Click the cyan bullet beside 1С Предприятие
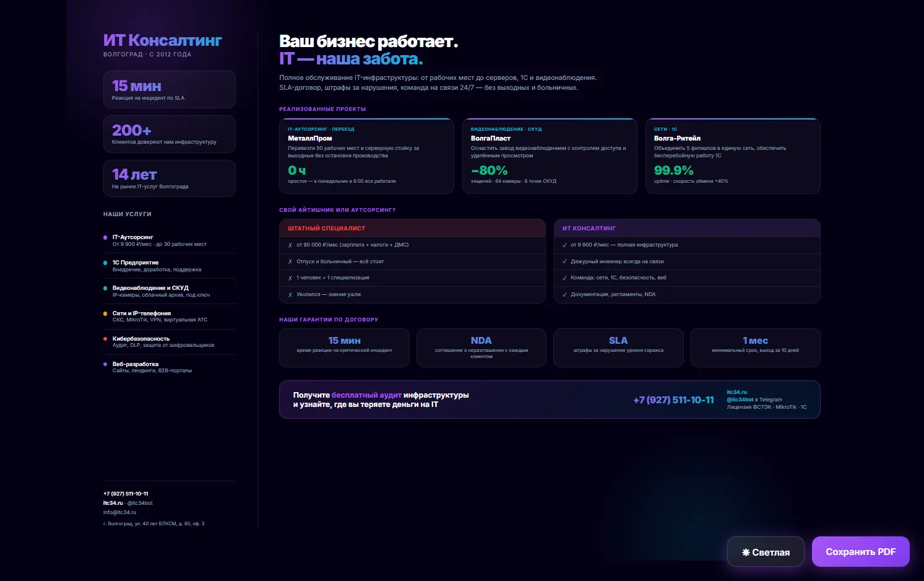924x581 pixels. point(105,263)
